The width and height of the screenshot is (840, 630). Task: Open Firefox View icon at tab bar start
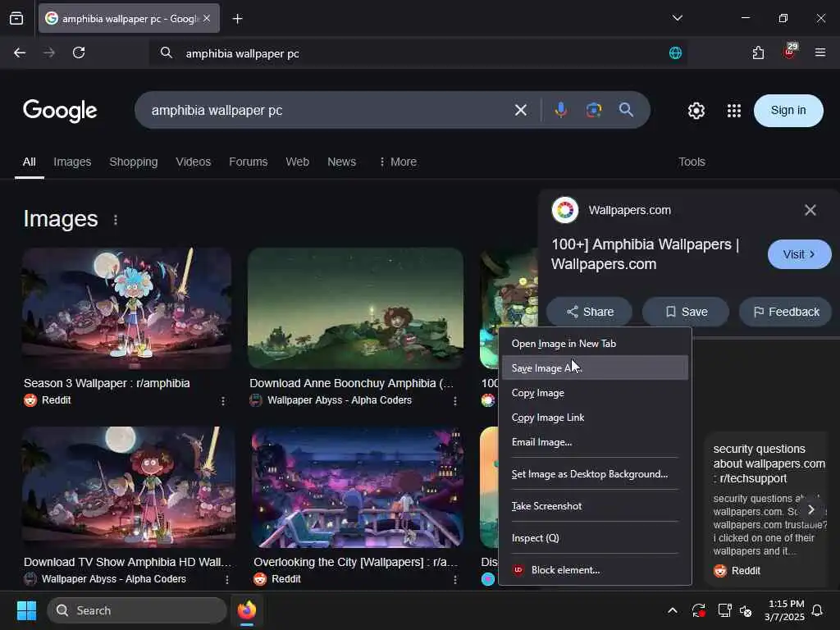coord(16,19)
